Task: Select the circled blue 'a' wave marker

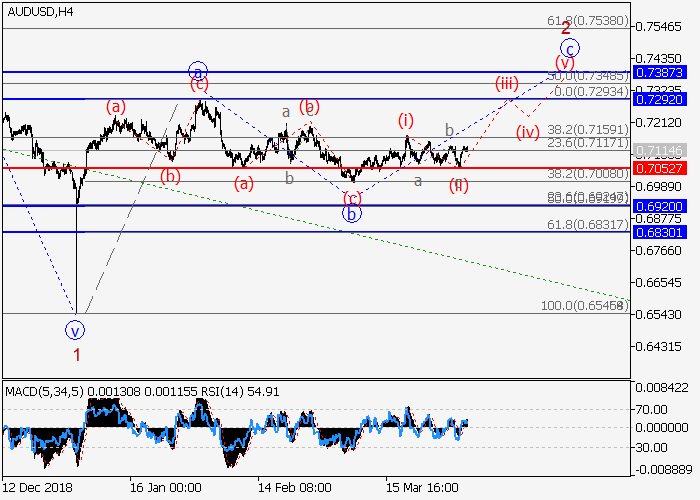Action: click(x=199, y=71)
